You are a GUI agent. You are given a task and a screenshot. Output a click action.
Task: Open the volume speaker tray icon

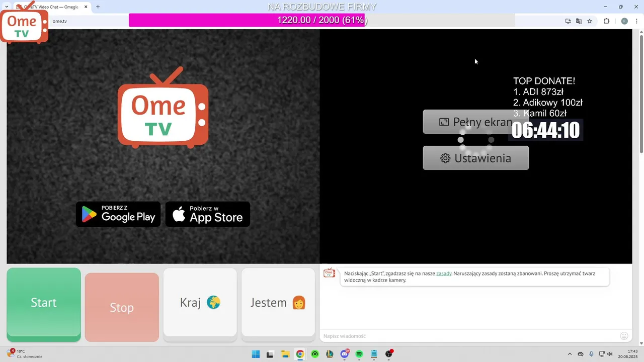pos(610,354)
